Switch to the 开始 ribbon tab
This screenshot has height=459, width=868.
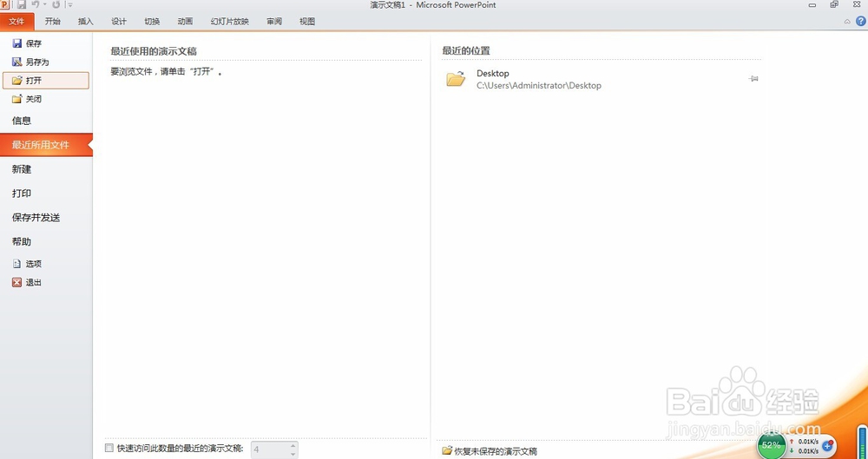tap(53, 22)
